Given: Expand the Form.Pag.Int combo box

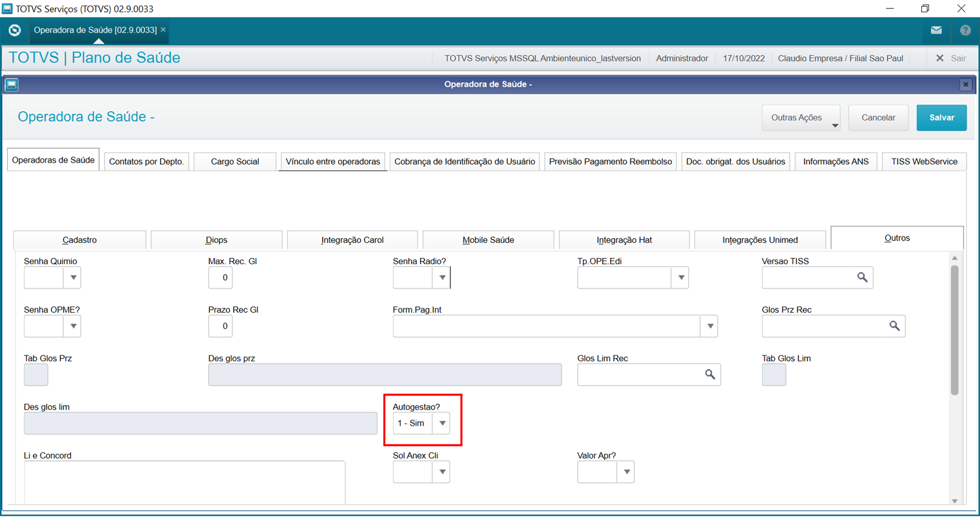Looking at the screenshot, I should 710,326.
